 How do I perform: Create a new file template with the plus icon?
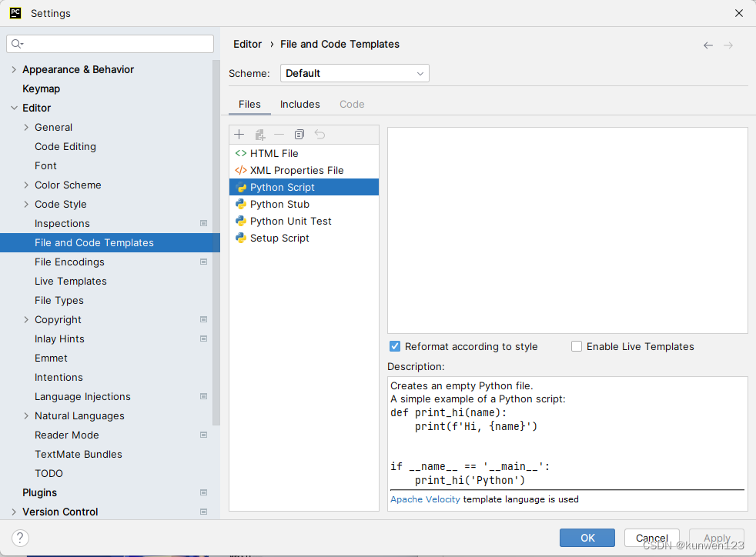[x=239, y=134]
